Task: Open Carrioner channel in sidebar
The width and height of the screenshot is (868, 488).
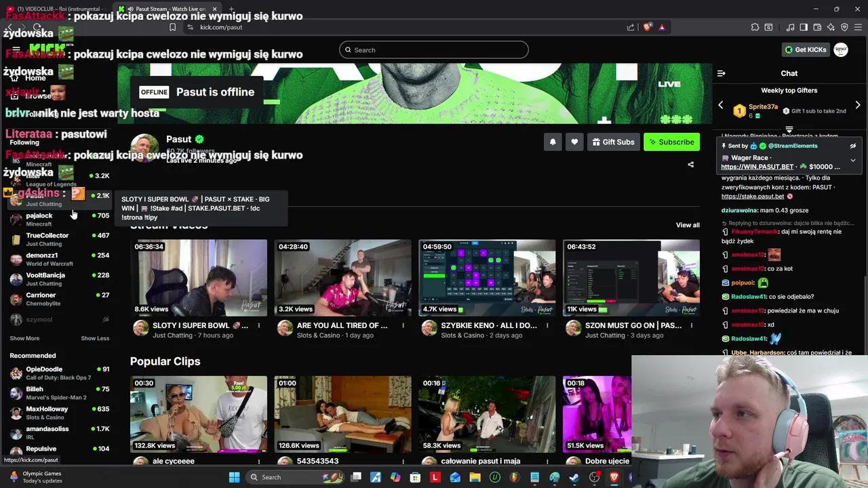Action: tap(60, 299)
